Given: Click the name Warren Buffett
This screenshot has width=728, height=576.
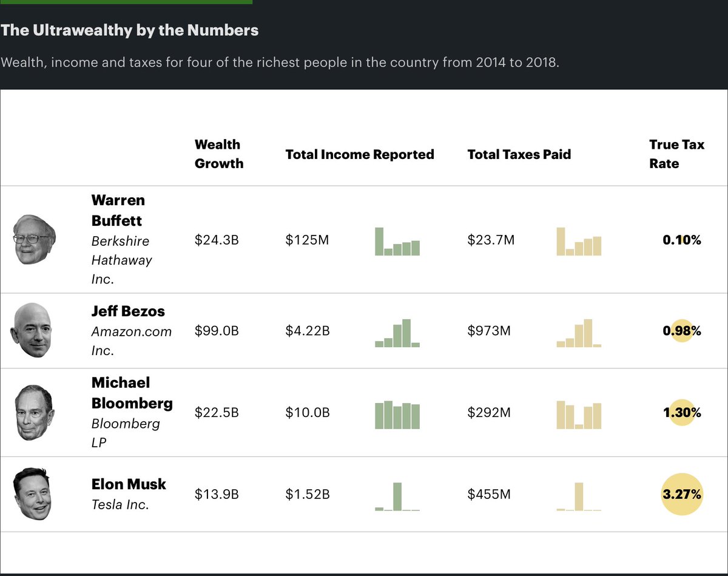Looking at the screenshot, I should (x=118, y=210).
